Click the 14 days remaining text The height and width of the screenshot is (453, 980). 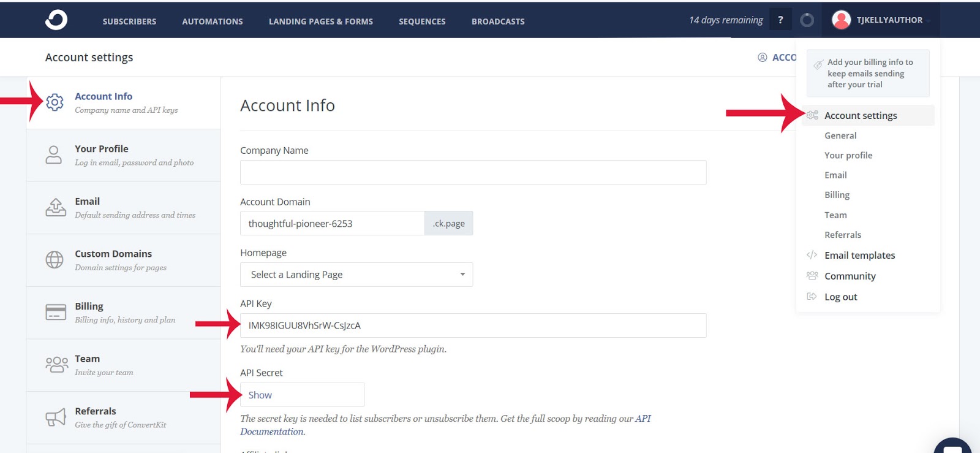coord(726,20)
